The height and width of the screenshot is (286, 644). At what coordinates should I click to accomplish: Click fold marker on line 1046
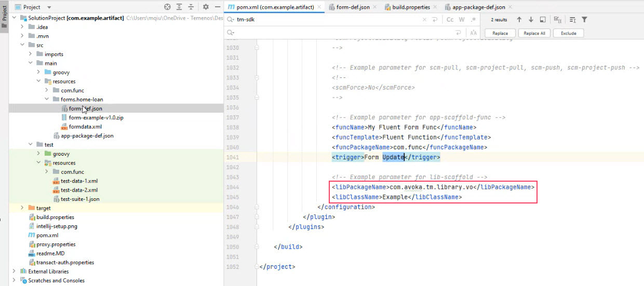[x=258, y=207]
